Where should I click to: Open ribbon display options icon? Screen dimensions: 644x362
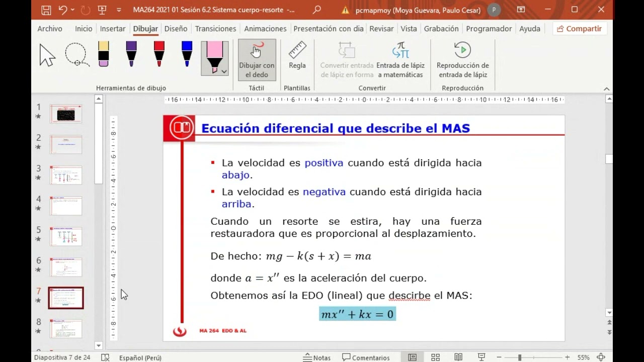(x=521, y=10)
